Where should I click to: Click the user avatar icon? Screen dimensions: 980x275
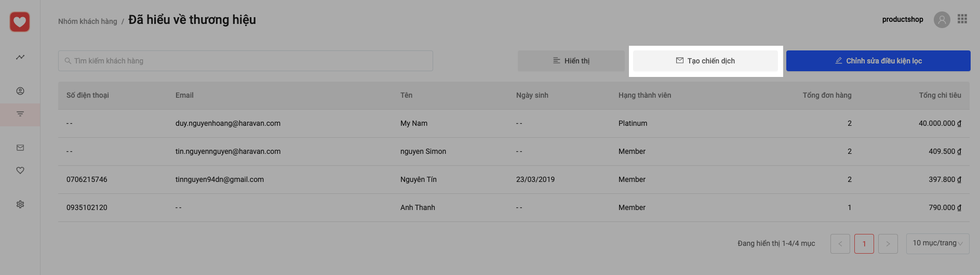[x=942, y=20]
